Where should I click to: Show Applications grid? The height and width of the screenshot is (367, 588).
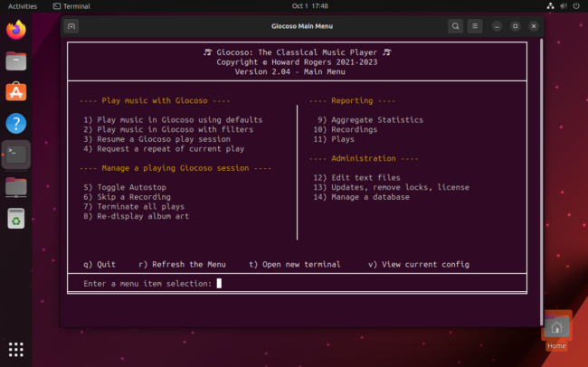click(15, 350)
